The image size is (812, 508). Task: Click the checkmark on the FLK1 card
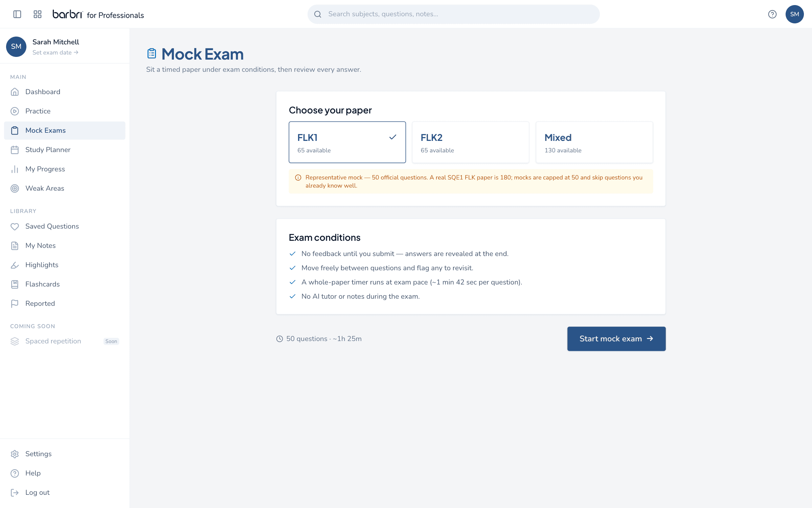pos(392,137)
